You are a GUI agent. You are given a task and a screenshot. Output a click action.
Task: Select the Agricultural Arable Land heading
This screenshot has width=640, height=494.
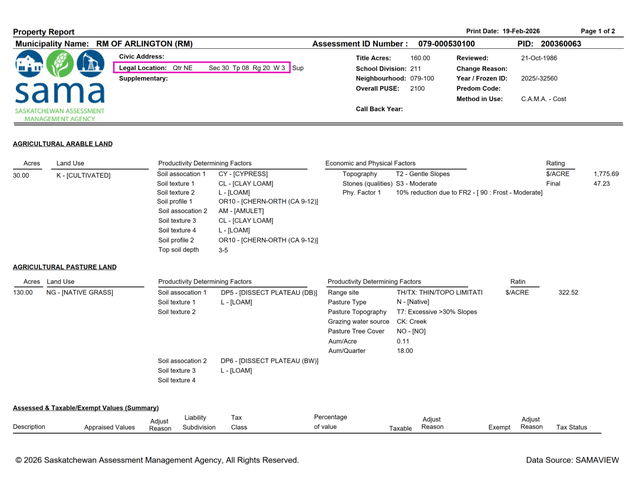tap(64, 144)
